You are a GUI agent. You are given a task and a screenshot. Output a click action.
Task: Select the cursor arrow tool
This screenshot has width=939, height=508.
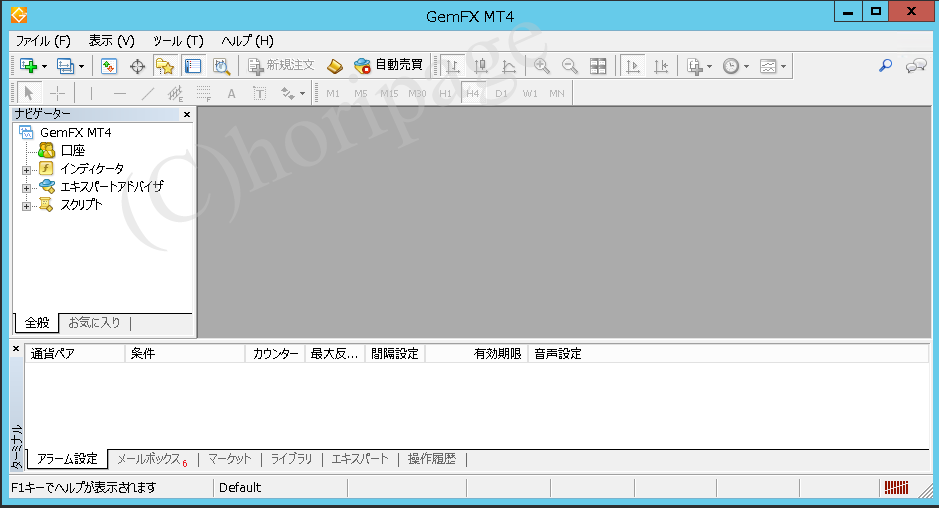[29, 93]
